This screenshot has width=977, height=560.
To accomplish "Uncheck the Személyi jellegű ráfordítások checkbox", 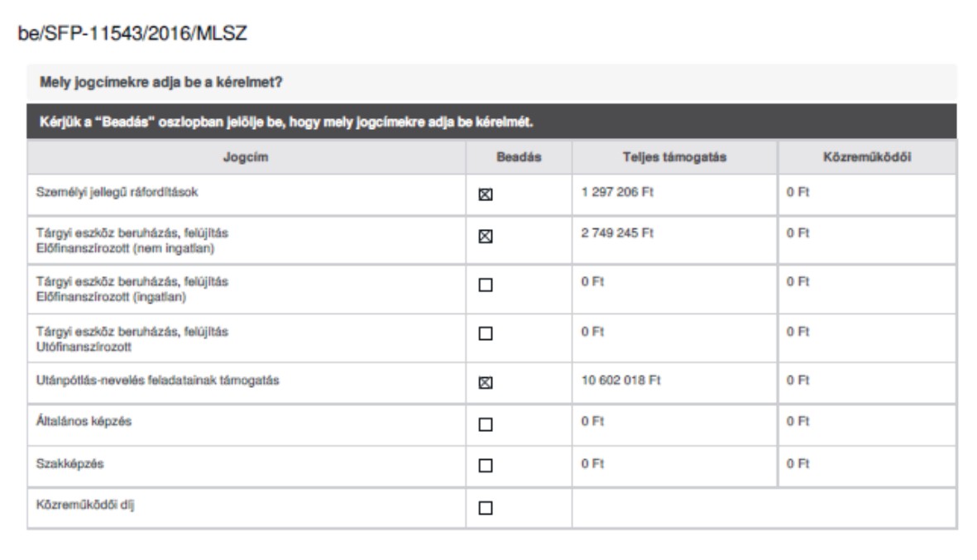I will click(x=486, y=195).
